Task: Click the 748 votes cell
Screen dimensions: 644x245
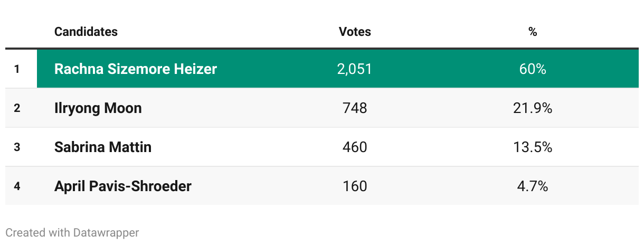Action: point(355,108)
